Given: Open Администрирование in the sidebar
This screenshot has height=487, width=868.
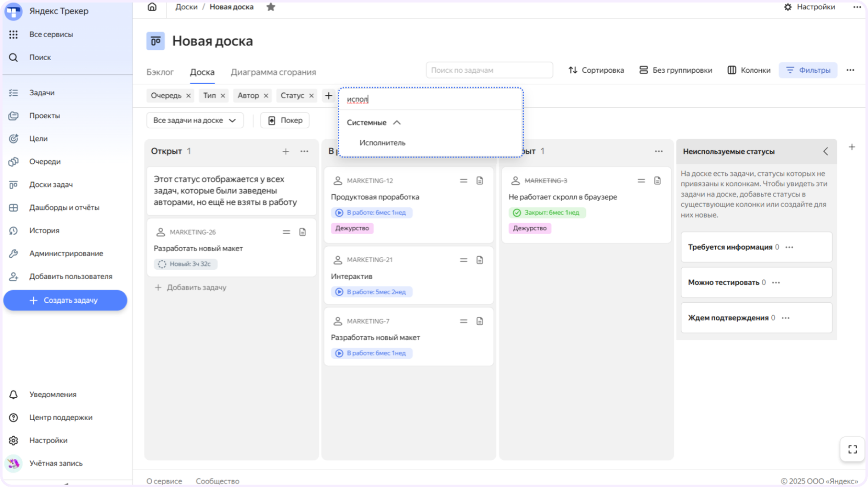Looking at the screenshot, I should pyautogui.click(x=66, y=254).
